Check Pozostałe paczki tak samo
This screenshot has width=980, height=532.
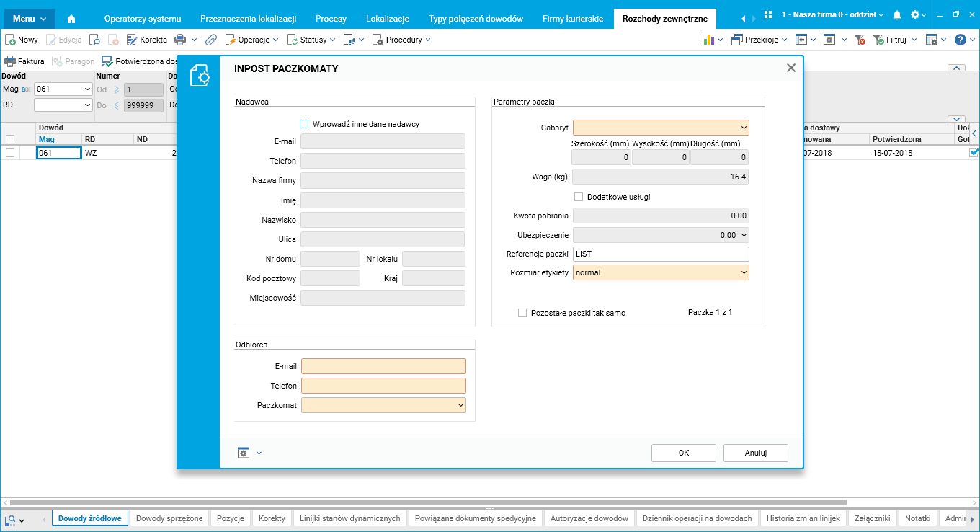522,313
